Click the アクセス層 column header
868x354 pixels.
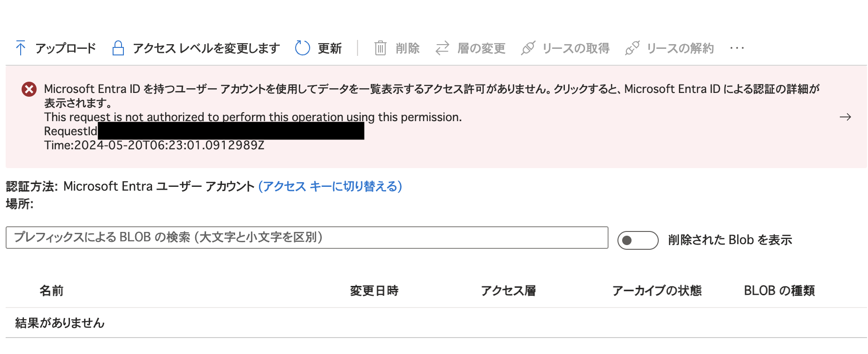point(508,291)
